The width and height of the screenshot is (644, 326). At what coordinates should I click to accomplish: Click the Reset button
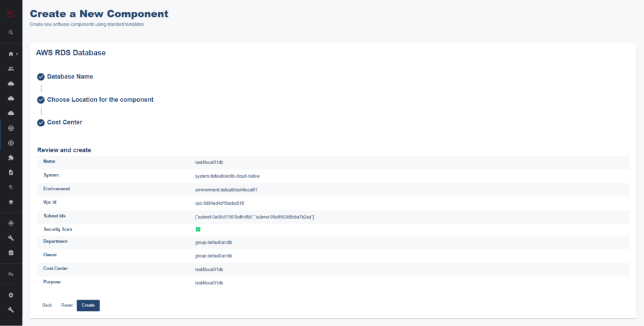[x=67, y=305]
